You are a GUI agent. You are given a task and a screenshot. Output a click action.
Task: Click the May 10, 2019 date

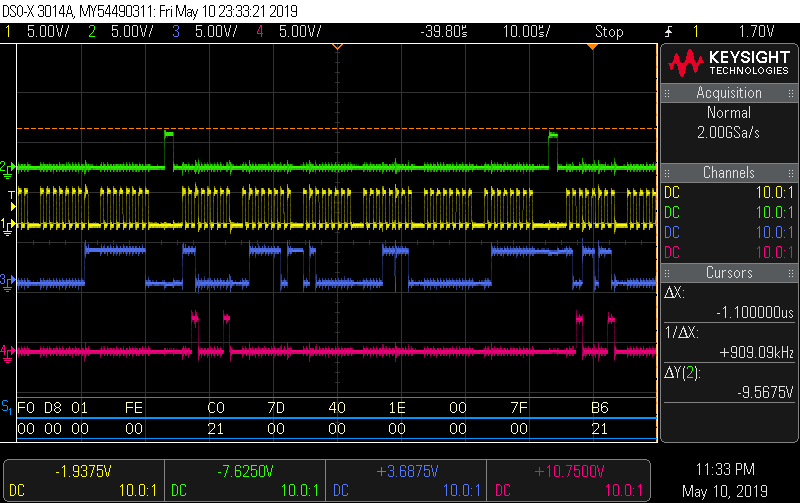point(725,491)
